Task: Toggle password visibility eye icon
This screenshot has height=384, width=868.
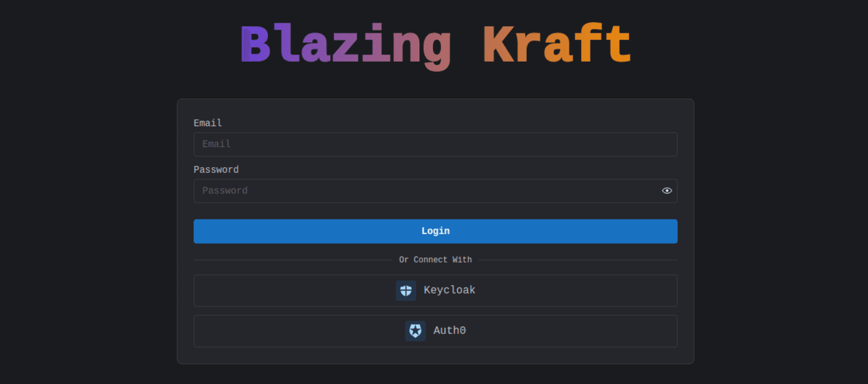Action: 667,191
